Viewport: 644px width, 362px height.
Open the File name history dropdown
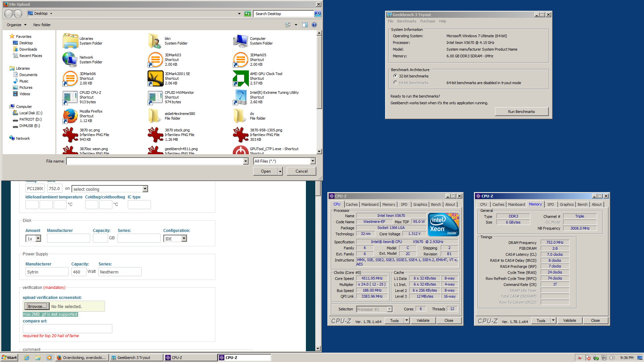tap(246, 162)
